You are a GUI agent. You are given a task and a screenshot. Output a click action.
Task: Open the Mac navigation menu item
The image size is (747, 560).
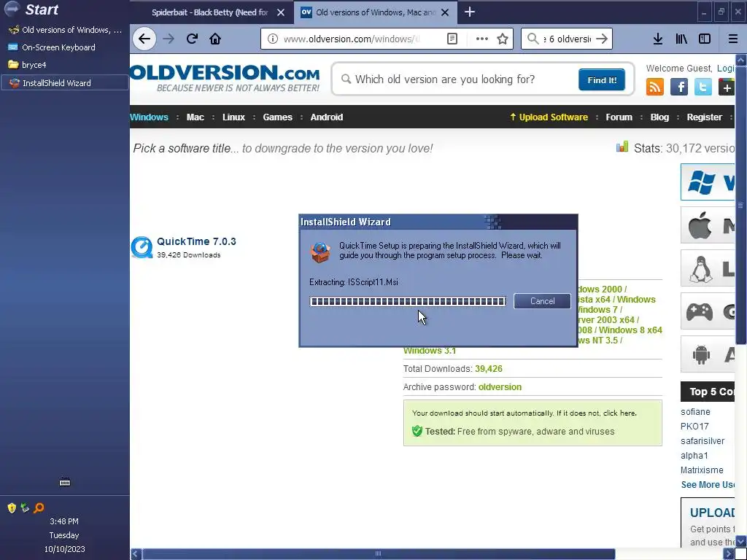point(196,117)
